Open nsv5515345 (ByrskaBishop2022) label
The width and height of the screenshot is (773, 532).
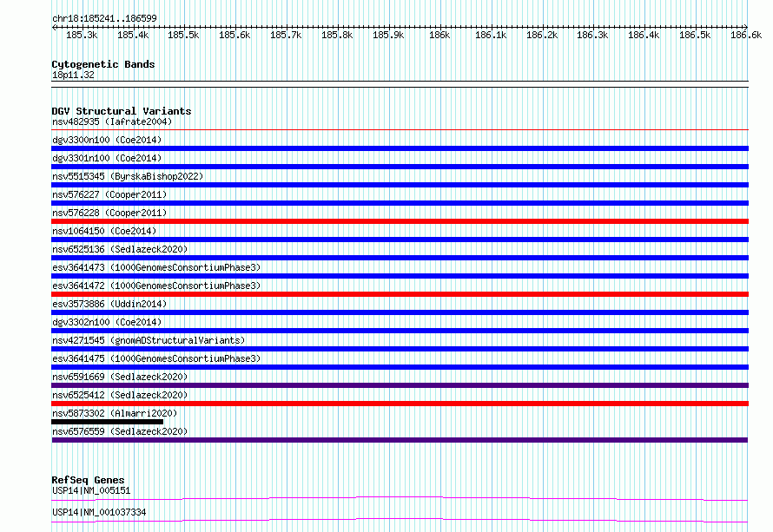click(x=128, y=176)
